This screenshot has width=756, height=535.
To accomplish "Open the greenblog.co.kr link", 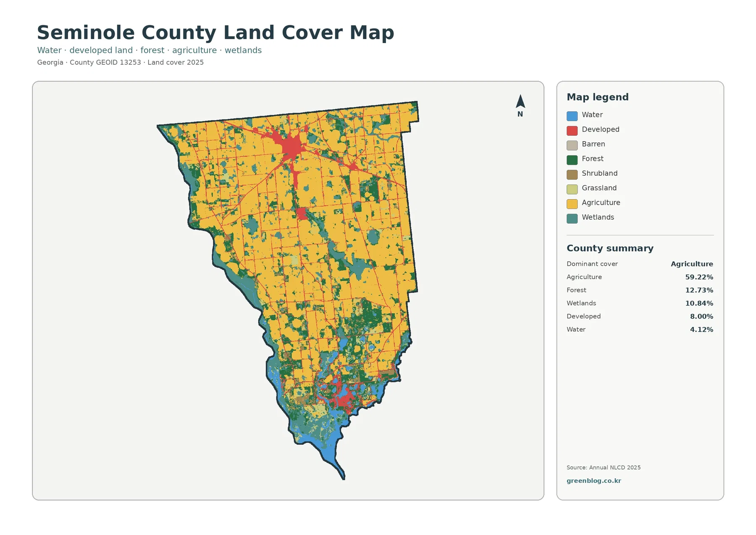I will pos(593,481).
